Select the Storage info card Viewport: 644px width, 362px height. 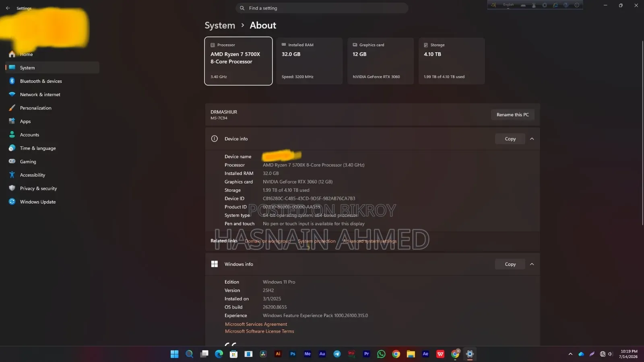(452, 61)
